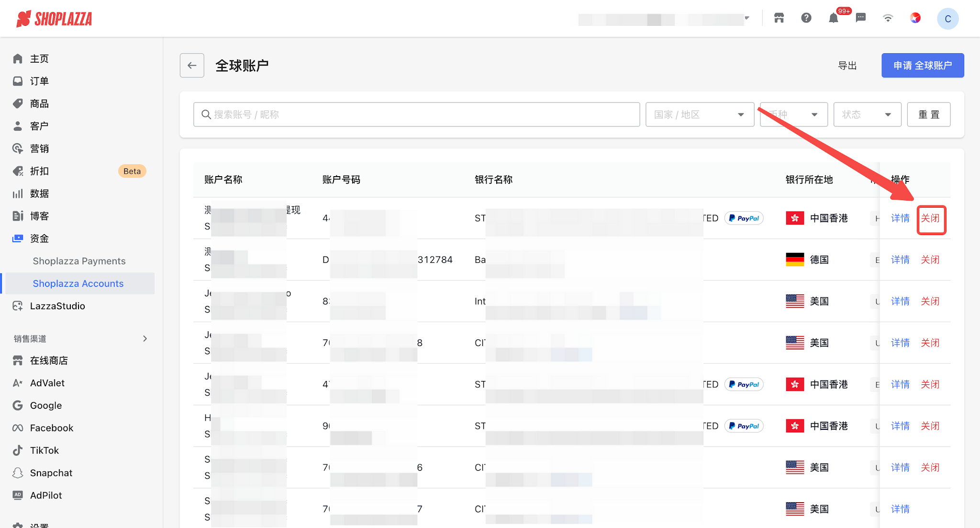Image resolution: width=980 pixels, height=528 pixels.
Task: Click the Hong Kong flag in first row
Action: tap(795, 218)
